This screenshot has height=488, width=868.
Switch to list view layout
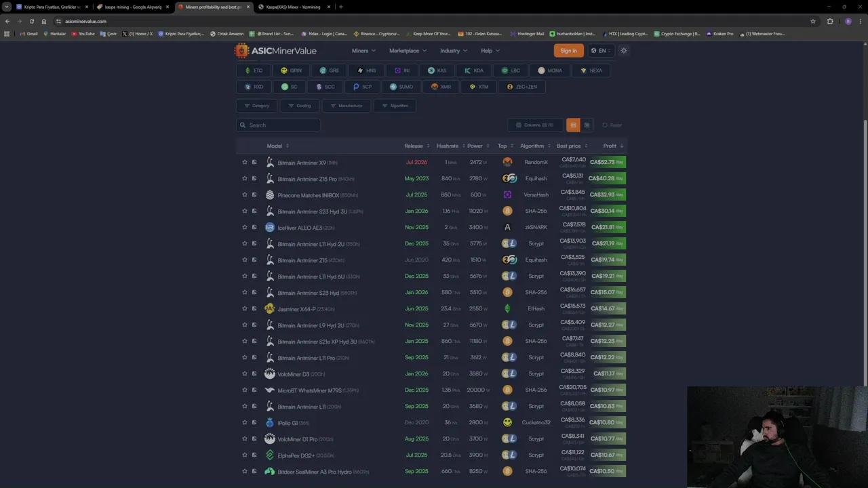(573, 125)
